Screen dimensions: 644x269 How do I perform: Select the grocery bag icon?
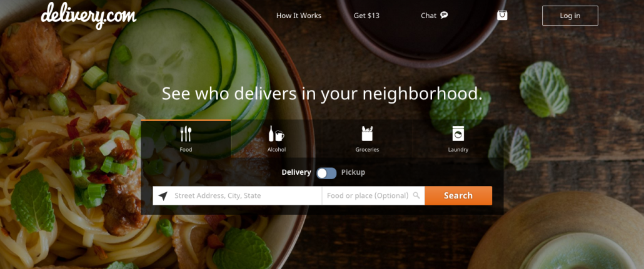367,134
